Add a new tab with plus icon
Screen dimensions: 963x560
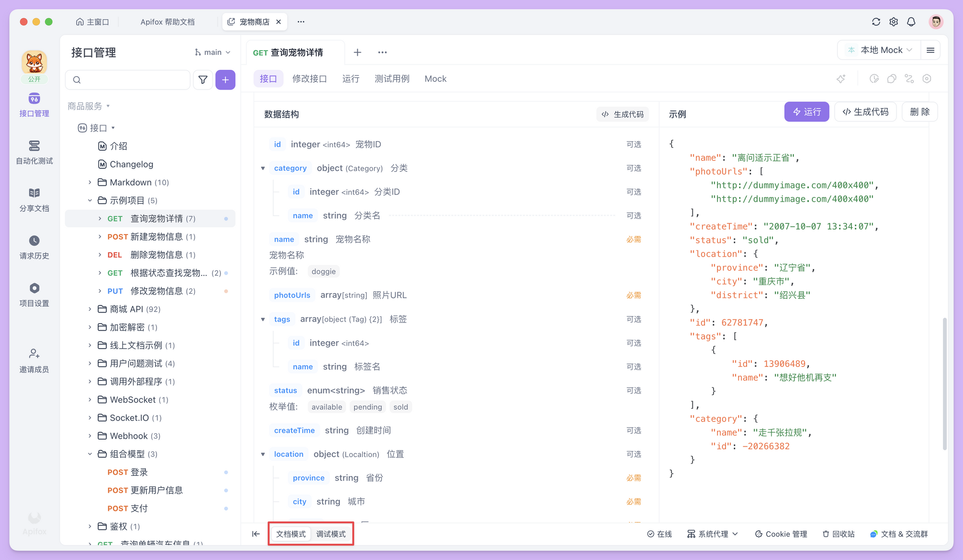pyautogui.click(x=357, y=52)
